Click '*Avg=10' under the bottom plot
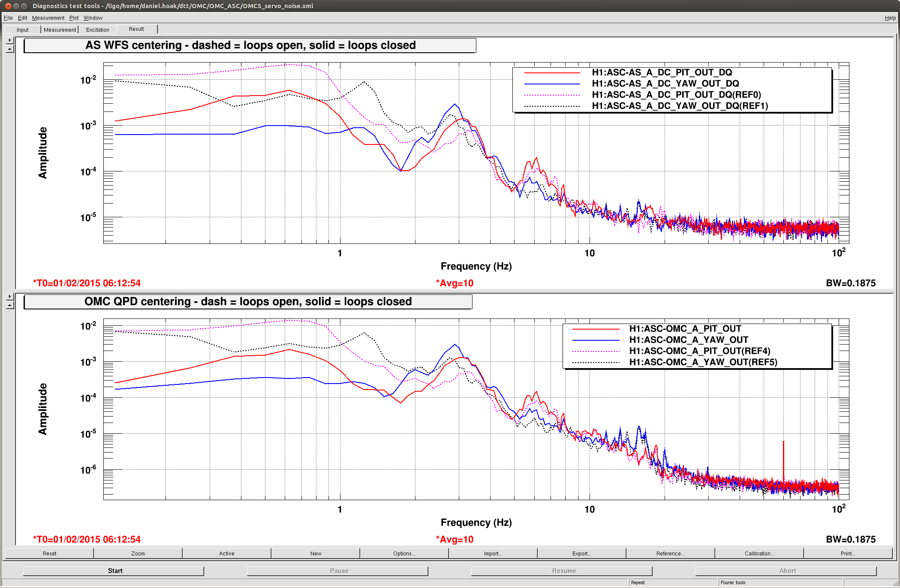This screenshot has width=900, height=588. point(455,539)
